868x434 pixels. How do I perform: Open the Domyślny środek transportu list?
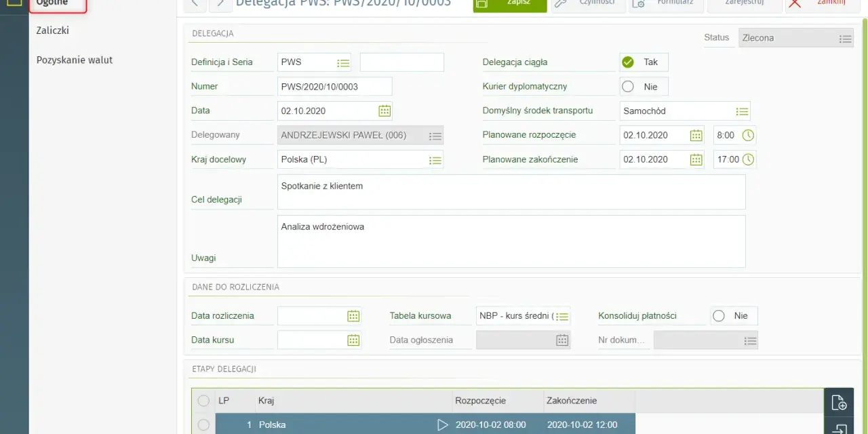742,111
